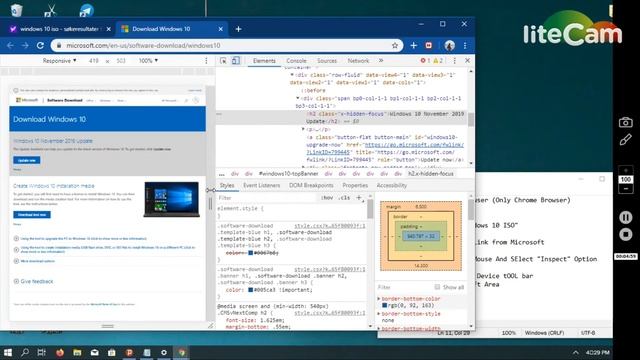The image size is (640, 360).
Task: Switch to the Console tab
Action: click(x=296, y=61)
